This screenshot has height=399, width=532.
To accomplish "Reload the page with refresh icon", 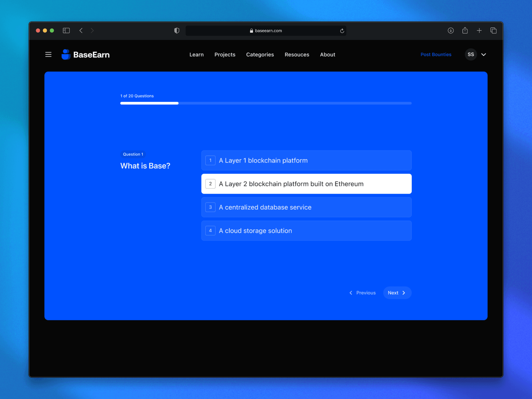I will [342, 31].
